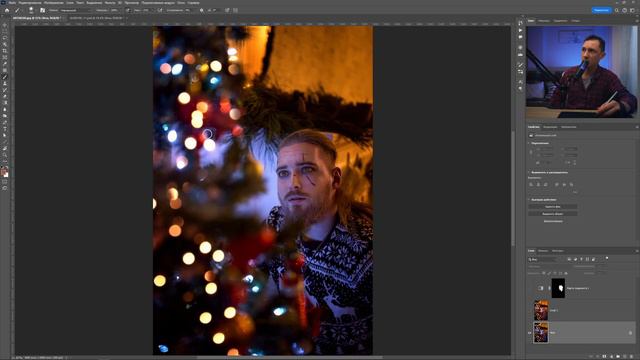Click the Home icon in options bar
Image resolution: width=640 pixels, height=360 pixels.
click(x=7, y=10)
